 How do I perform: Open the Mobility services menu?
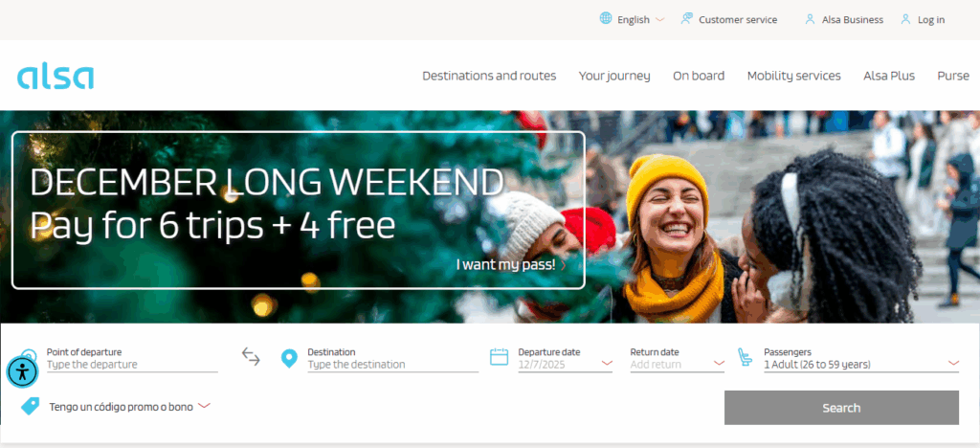point(793,76)
